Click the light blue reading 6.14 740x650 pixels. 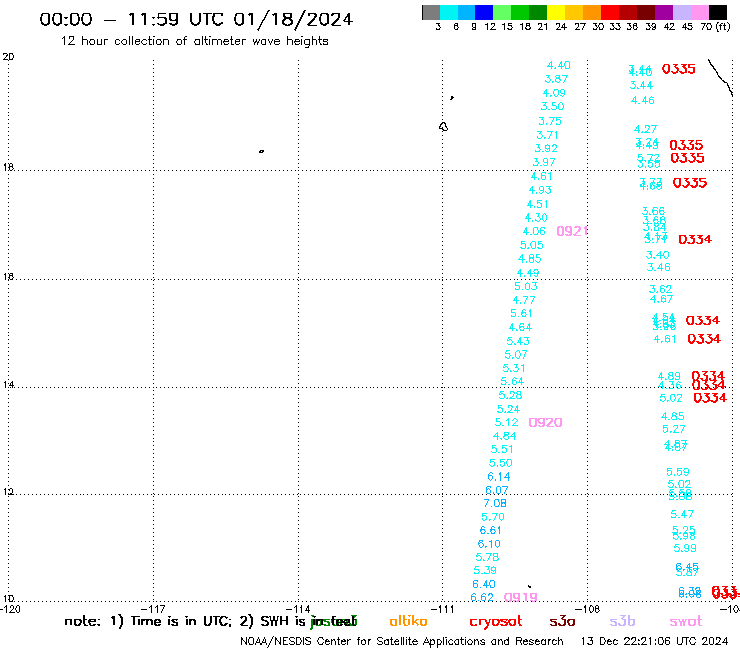499,477
